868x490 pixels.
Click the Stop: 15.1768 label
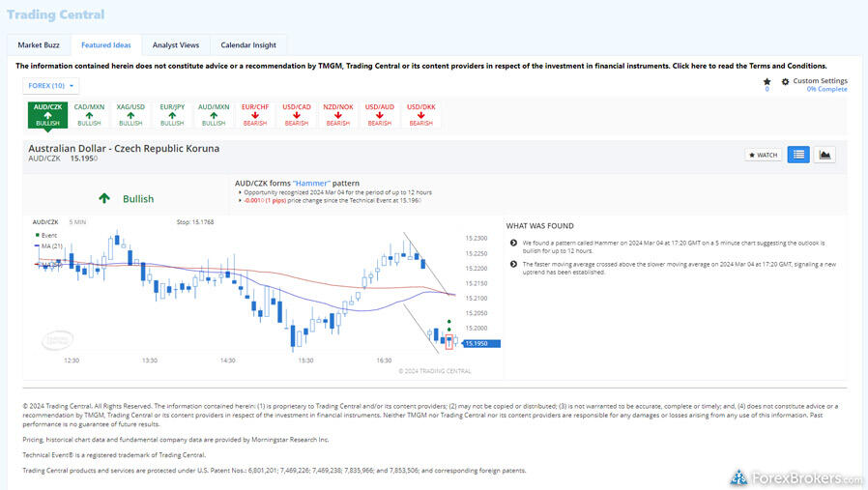[x=195, y=222]
